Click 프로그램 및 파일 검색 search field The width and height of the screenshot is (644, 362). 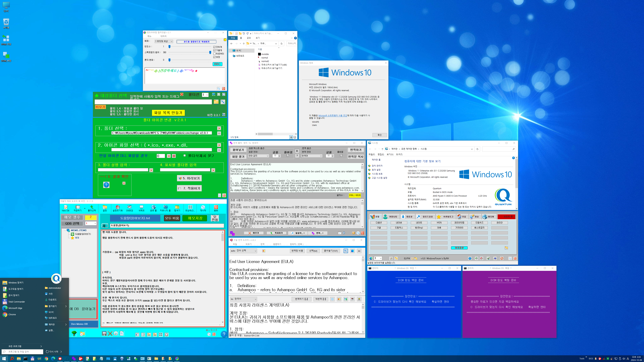coord(22,351)
